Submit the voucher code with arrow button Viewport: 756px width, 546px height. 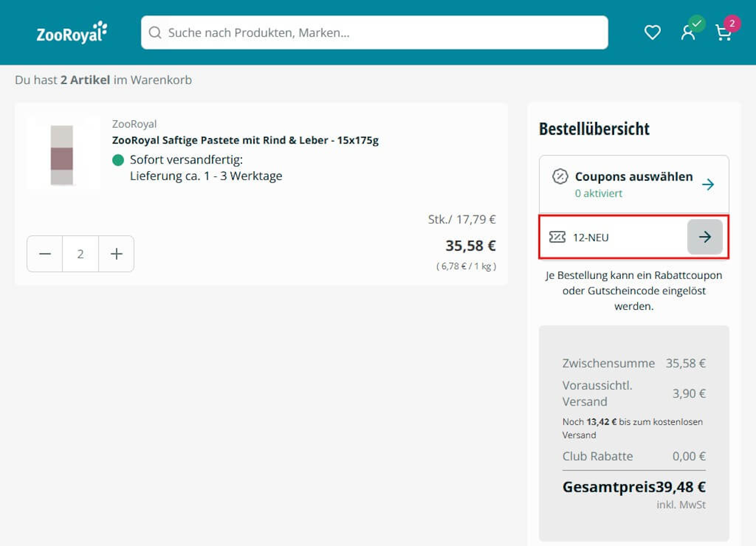[x=705, y=237]
